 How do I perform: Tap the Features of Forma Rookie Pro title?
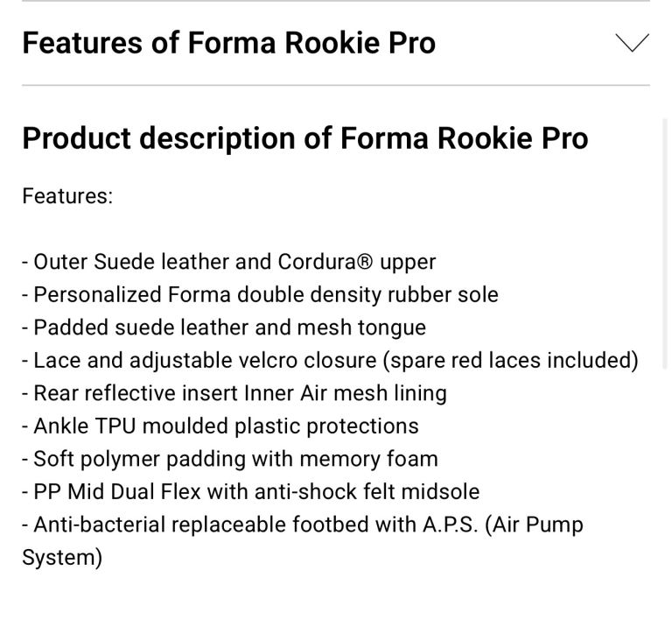(x=228, y=43)
